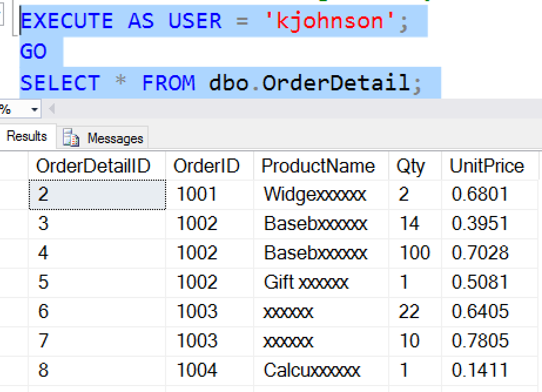Select the Qty cell with value 10
The height and width of the screenshot is (392, 542).
click(x=415, y=341)
